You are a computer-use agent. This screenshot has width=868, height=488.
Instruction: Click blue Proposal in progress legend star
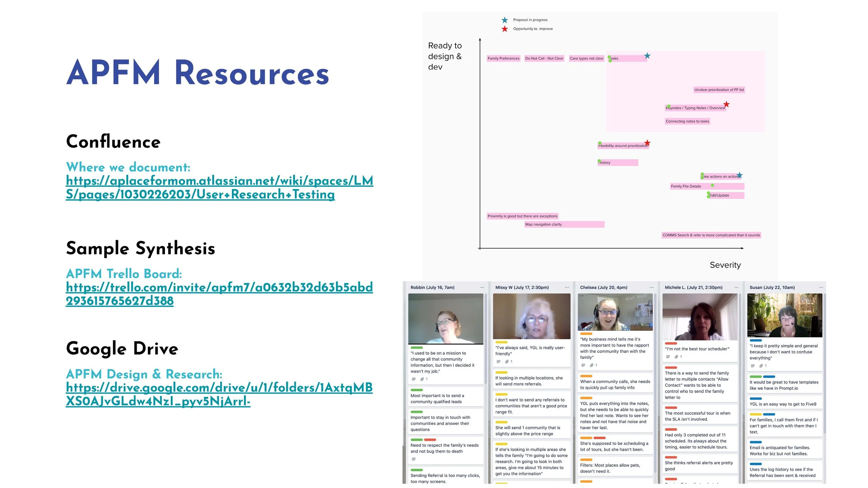(x=504, y=20)
